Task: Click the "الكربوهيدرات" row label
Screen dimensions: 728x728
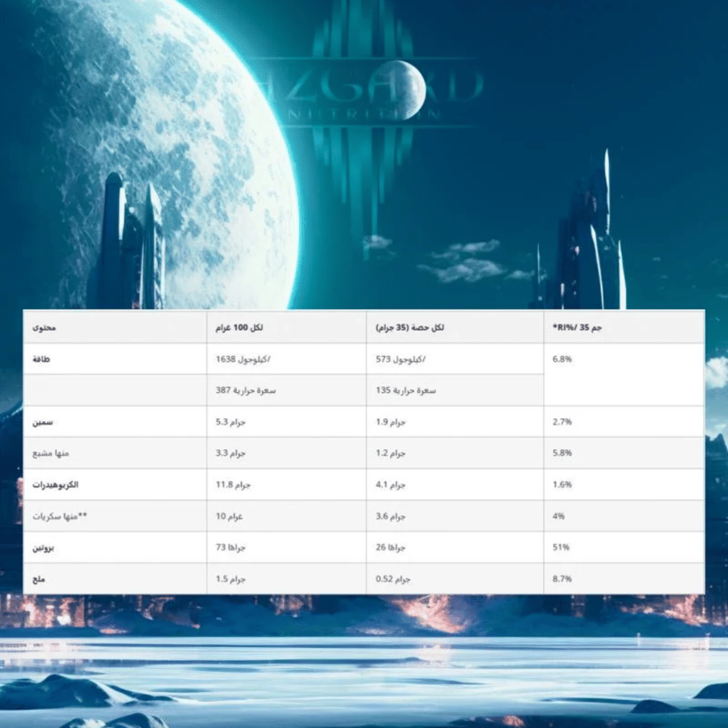Action: pyautogui.click(x=55, y=485)
